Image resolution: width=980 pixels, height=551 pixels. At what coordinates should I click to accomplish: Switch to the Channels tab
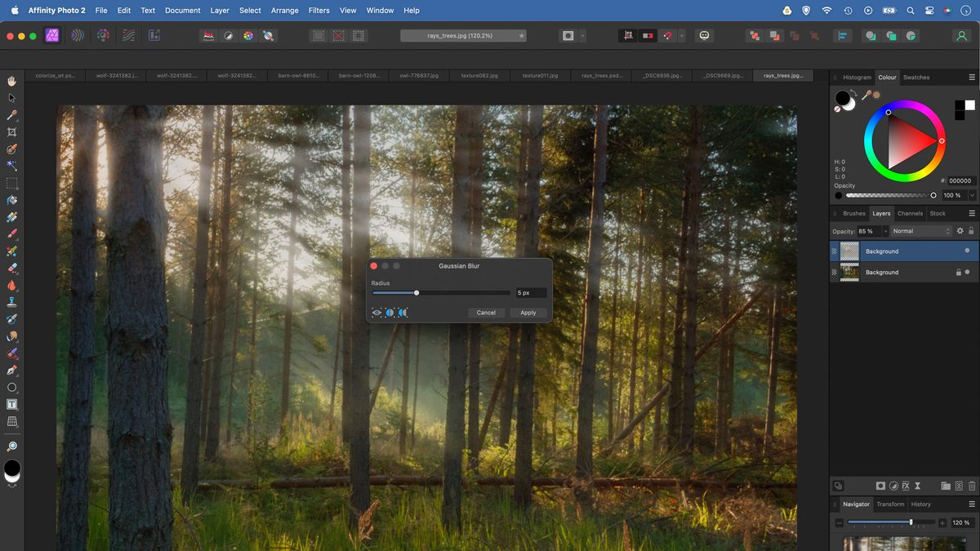click(910, 213)
